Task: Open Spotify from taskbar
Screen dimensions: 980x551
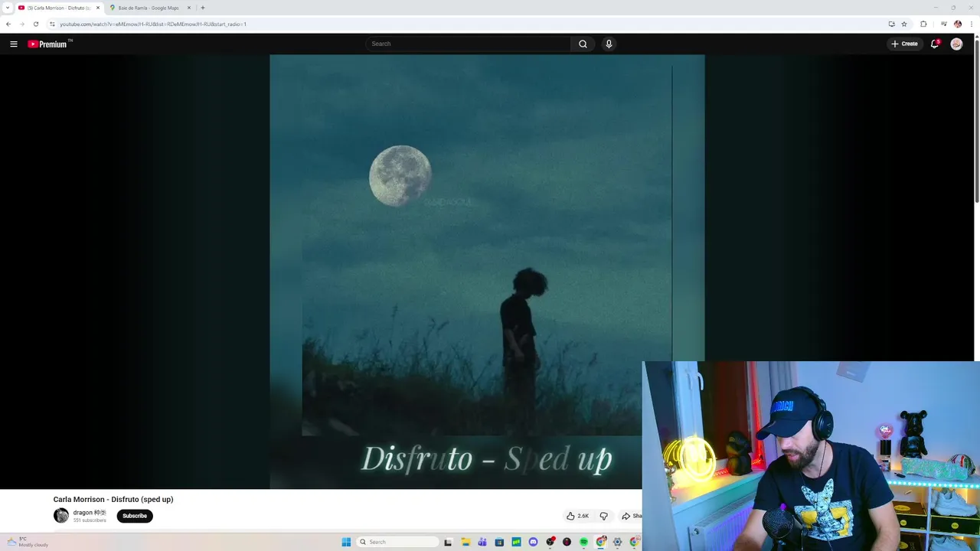Action: (583, 542)
